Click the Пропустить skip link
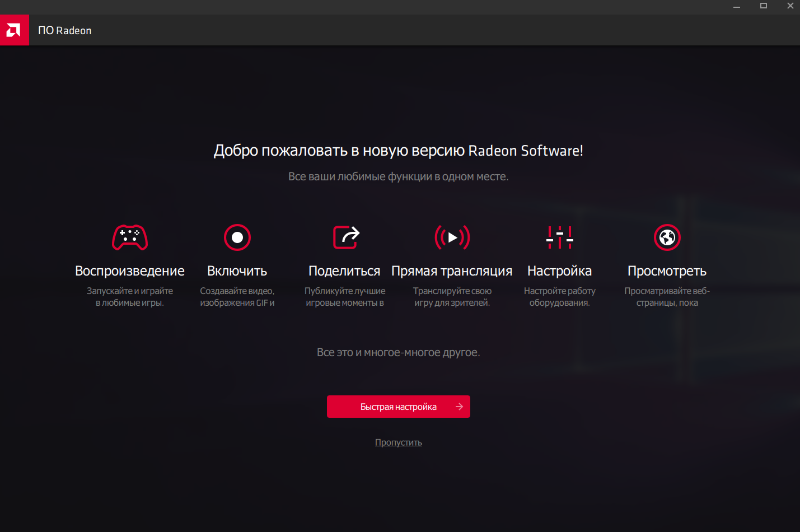This screenshot has width=800, height=532. click(399, 442)
